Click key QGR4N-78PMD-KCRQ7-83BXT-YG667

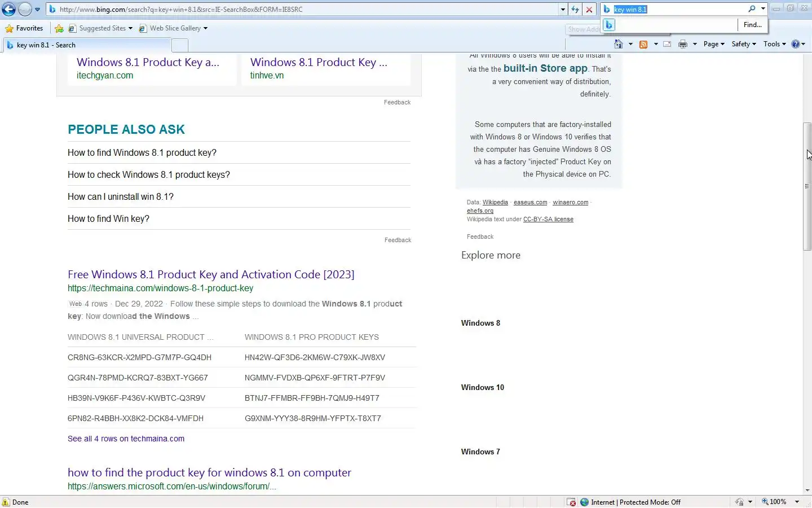pos(138,378)
